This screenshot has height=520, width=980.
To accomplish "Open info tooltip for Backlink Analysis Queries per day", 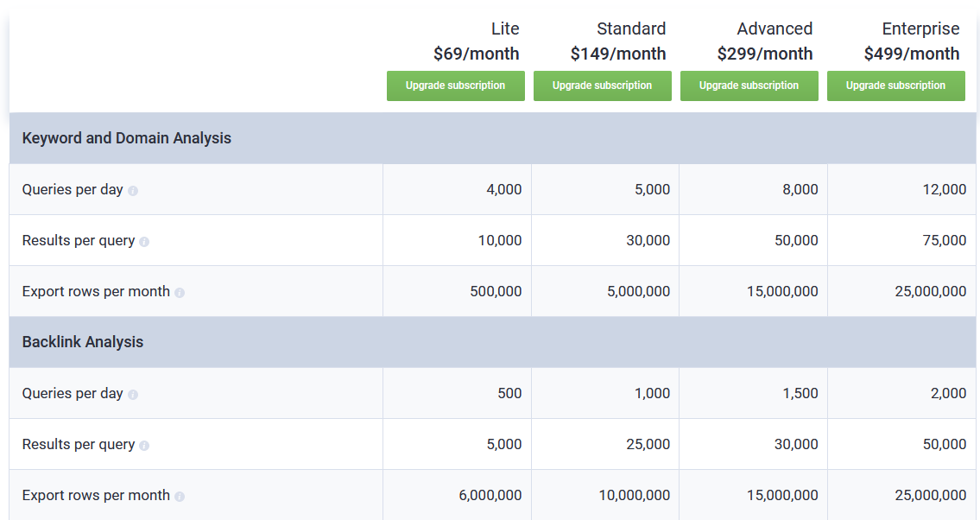I will tap(133, 395).
